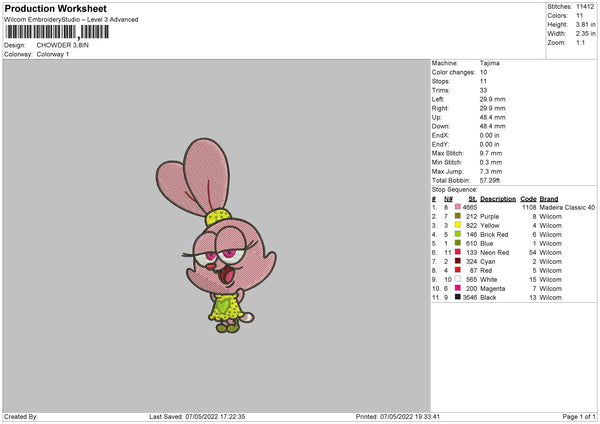Image resolution: width=600 pixels, height=424 pixels.
Task: Click the Left: extent label
Action: (438, 99)
